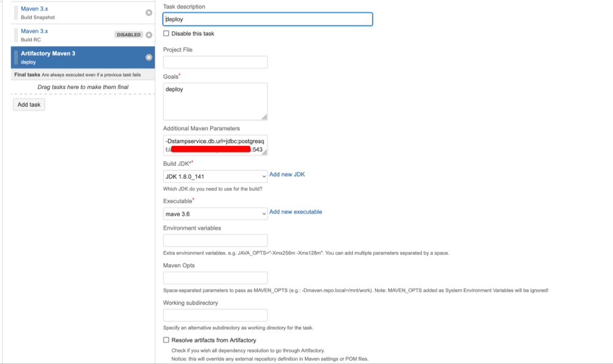Screen dimensions: 613x364
Task: Grab the drag handle of Build Snapshot task
Action: [x=16, y=12]
